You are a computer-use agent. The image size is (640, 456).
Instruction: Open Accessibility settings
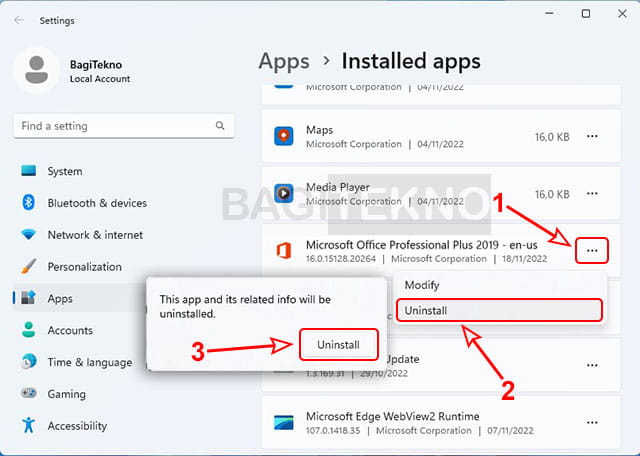click(x=79, y=426)
